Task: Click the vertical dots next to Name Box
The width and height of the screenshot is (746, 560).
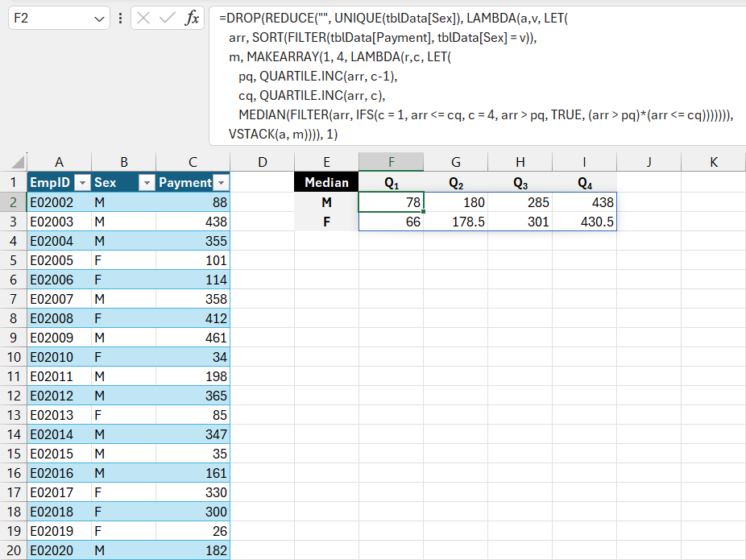Action: (x=120, y=15)
